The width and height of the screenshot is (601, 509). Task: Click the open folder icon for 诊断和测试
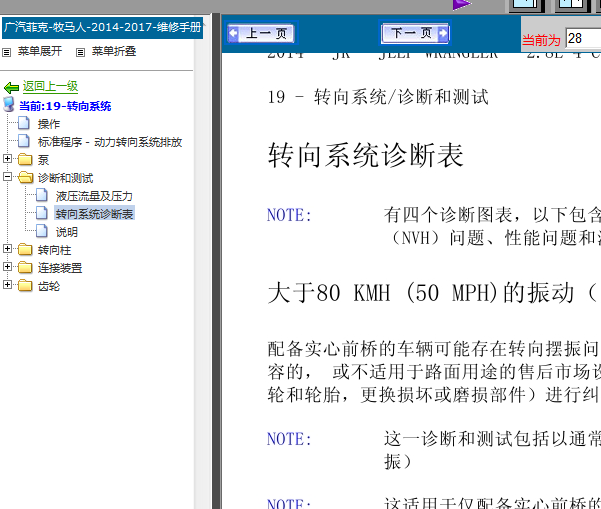coord(26,177)
